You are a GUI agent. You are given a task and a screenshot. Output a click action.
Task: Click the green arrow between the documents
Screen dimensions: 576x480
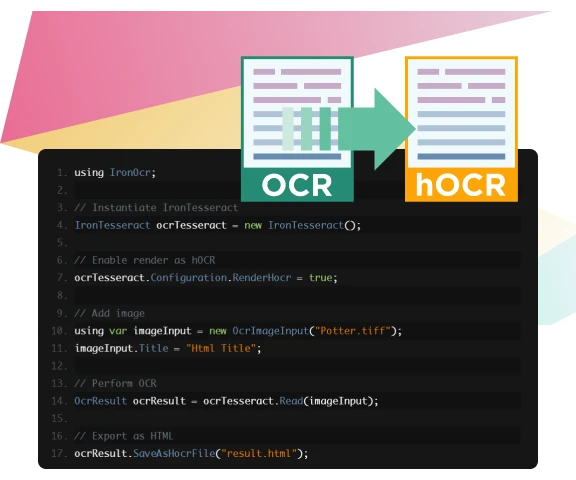click(x=377, y=129)
